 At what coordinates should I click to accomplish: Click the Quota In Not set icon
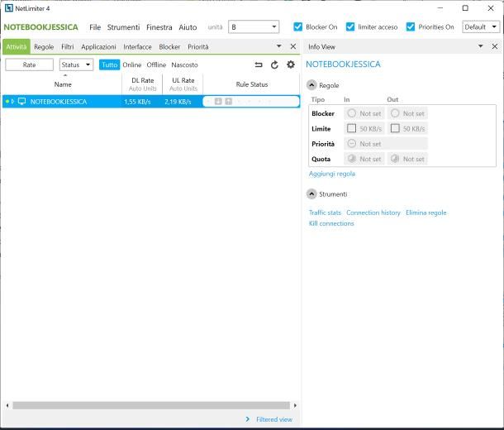coord(352,159)
